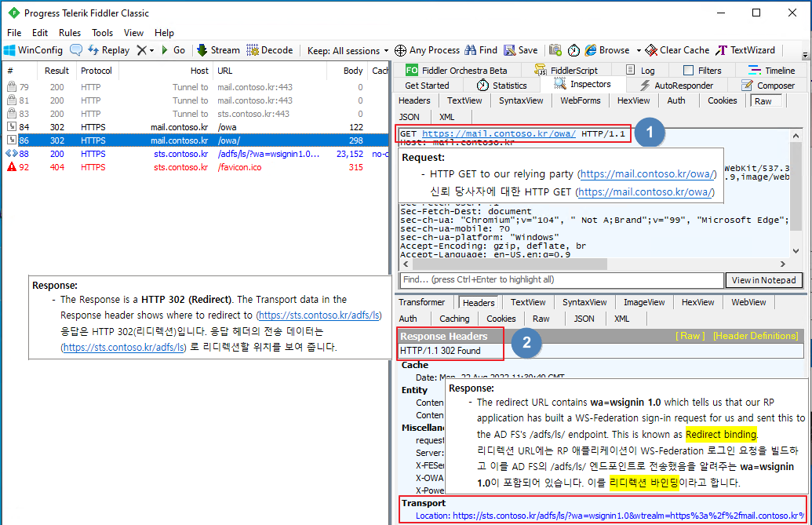Click the timer stopwatch icon
Image resolution: width=812 pixels, height=525 pixels.
click(573, 50)
